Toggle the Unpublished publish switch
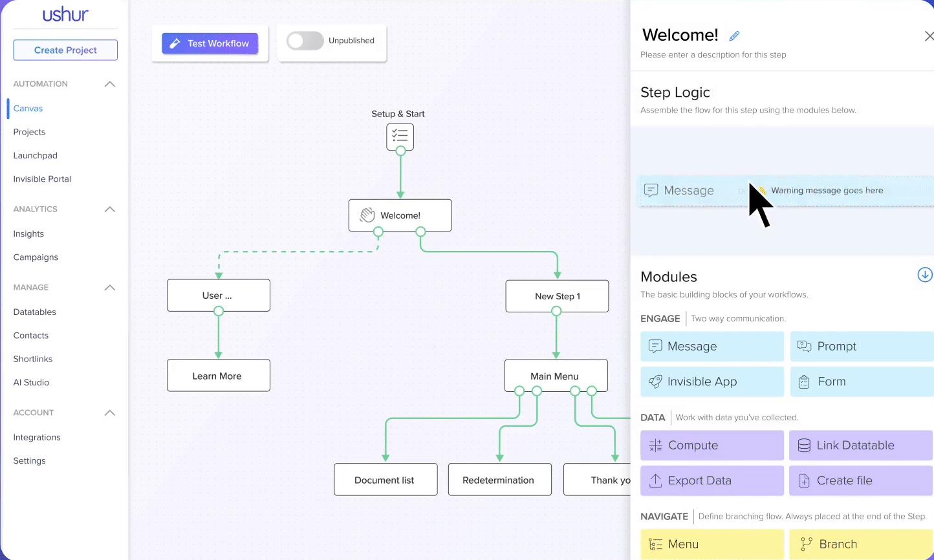 point(305,41)
